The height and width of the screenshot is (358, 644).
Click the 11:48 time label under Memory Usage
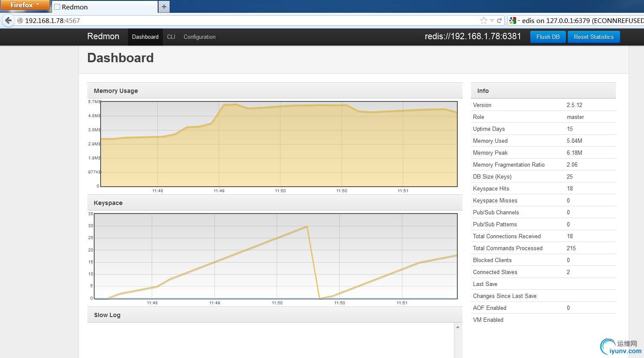(158, 191)
